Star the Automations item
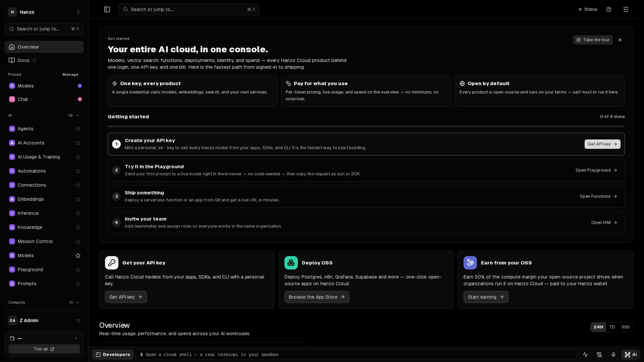Image resolution: width=644 pixels, height=362 pixels. (78, 171)
